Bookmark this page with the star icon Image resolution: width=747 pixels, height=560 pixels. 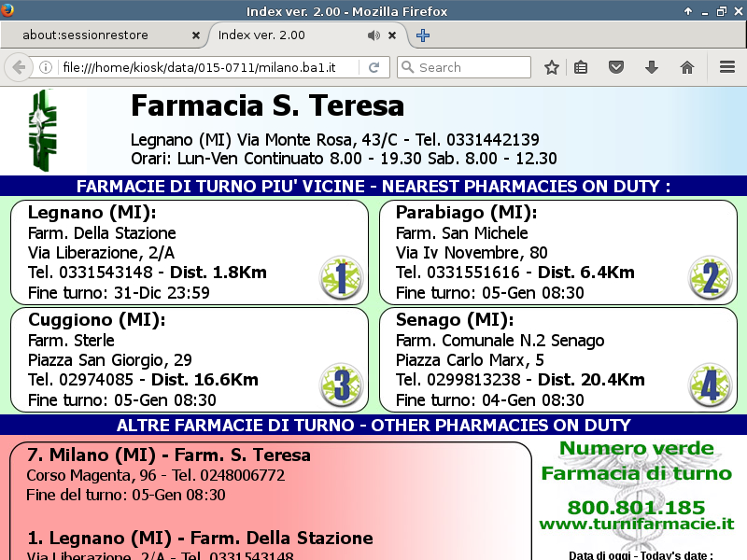[x=552, y=67]
